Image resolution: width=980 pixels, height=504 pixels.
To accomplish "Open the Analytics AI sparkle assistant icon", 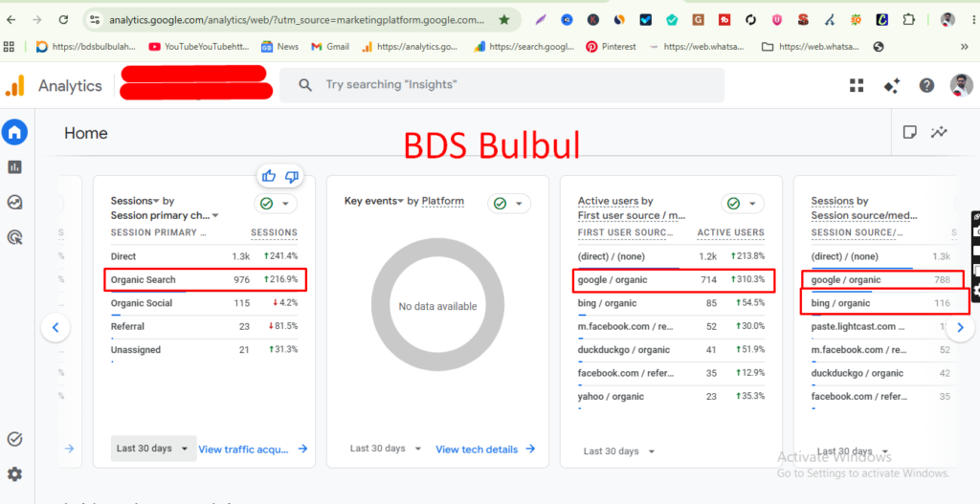I will pos(892,85).
